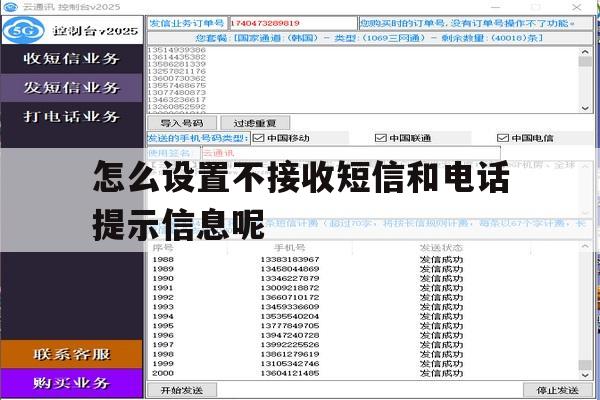Open the 收短信业务 section

pos(72,59)
